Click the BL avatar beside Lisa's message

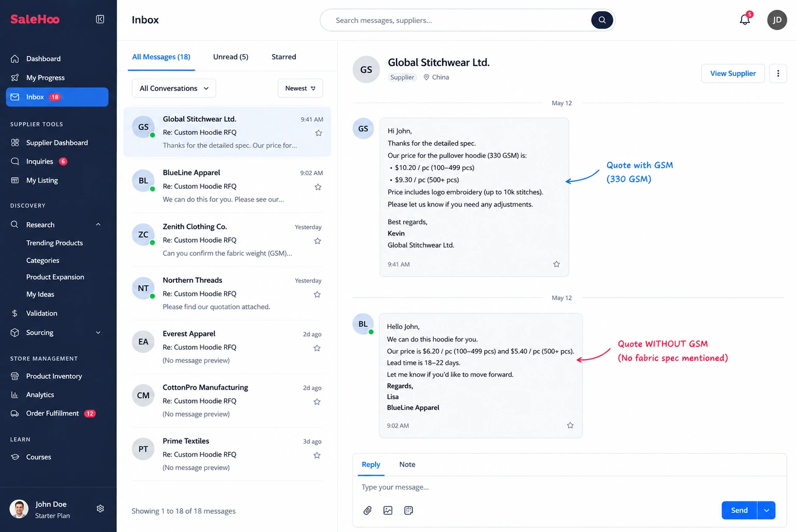(363, 324)
